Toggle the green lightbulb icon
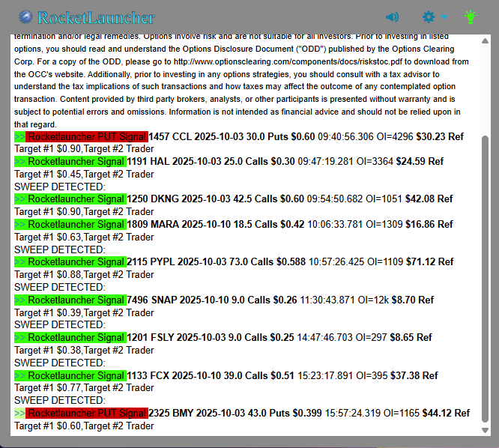The height and width of the screenshot is (448, 499). 471,16
